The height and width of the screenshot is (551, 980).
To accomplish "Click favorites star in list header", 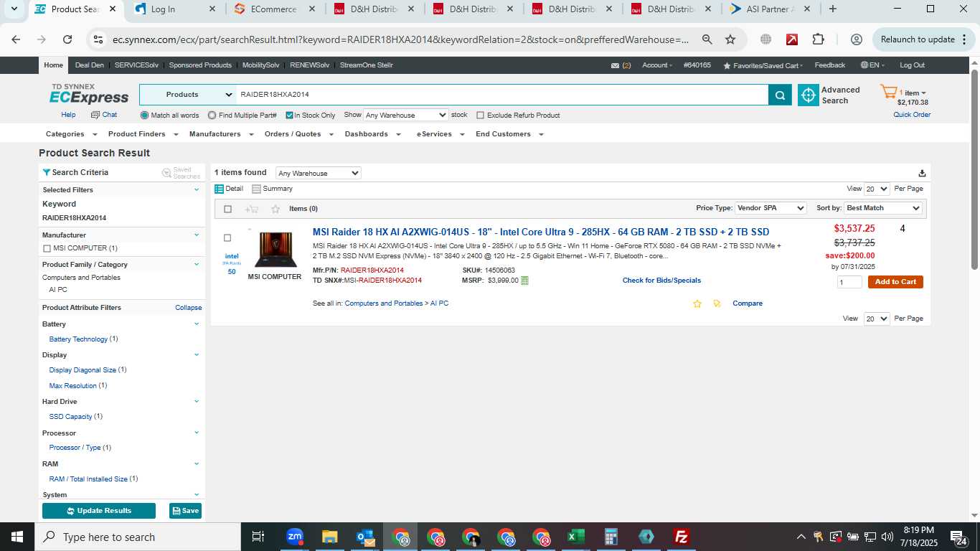I will [x=275, y=209].
